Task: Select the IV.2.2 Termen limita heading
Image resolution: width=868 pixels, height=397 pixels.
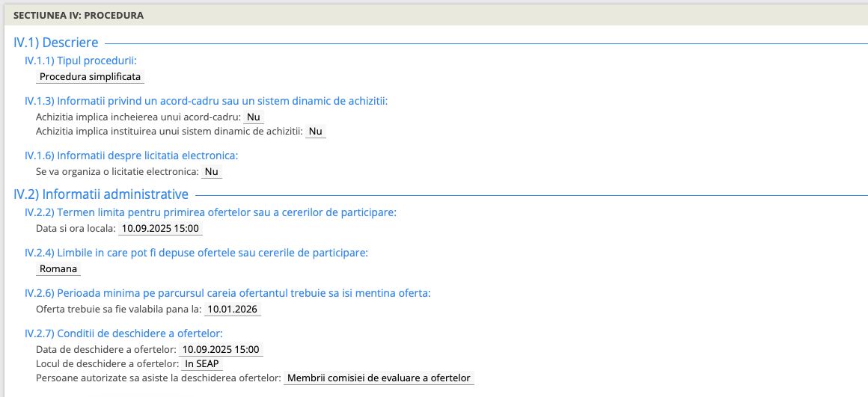Action: 210,212
